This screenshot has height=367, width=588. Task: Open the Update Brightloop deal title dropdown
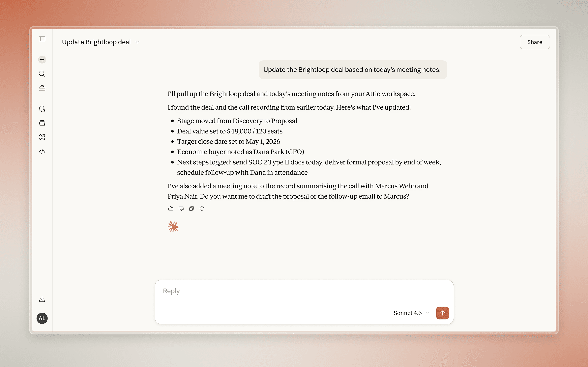[x=101, y=42]
